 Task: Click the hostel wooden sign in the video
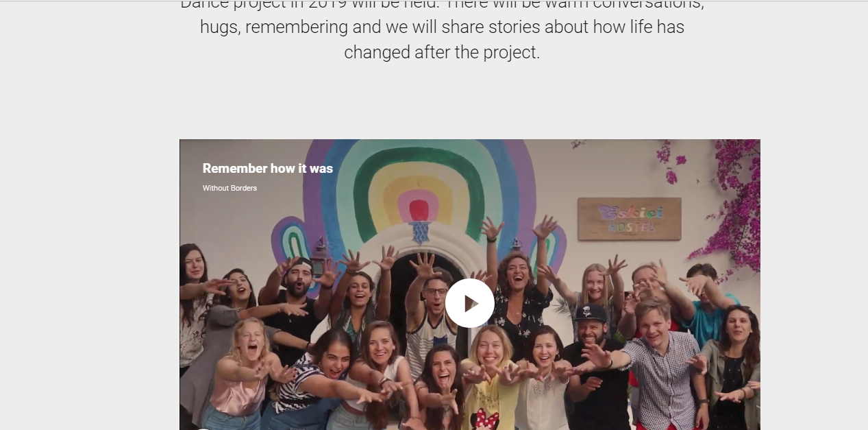[x=629, y=219]
